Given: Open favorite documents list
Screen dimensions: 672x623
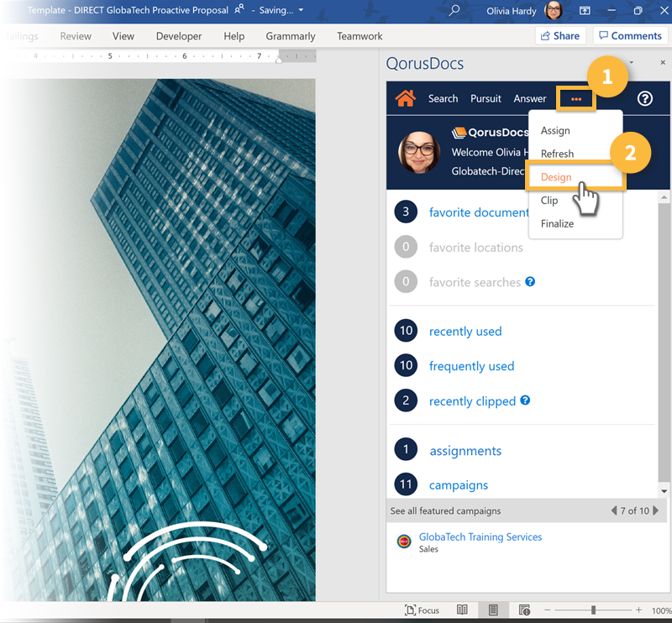Looking at the screenshot, I should coord(479,212).
